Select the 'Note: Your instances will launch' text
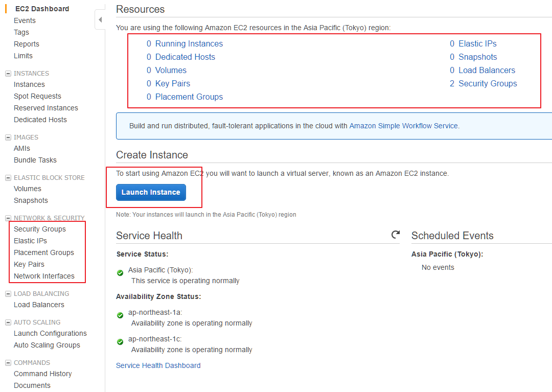This screenshot has width=552, height=392. 206,215
